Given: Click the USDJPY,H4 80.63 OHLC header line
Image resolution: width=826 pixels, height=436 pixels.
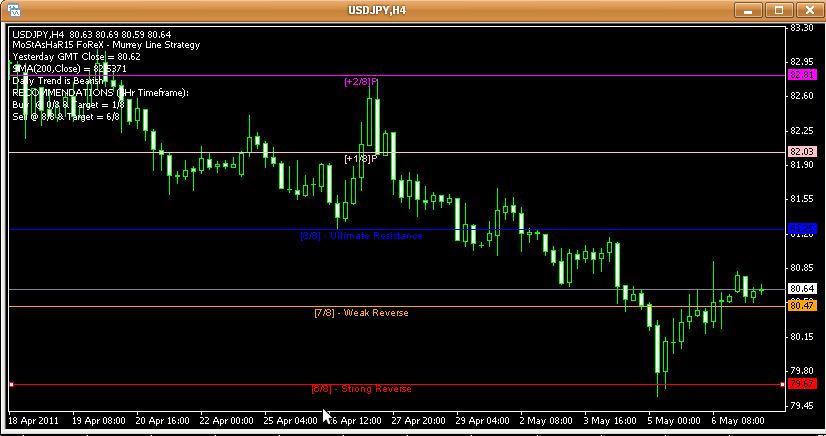Looking at the screenshot, I should 92,34.
